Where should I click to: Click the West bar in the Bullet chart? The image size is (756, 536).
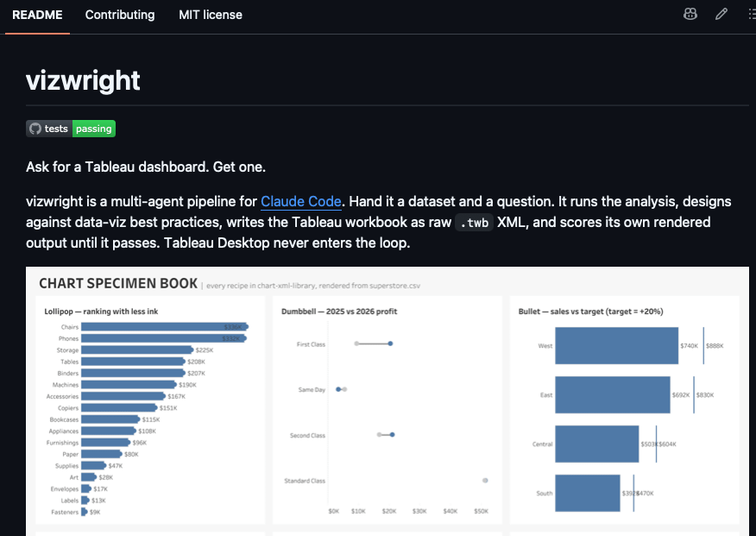click(617, 345)
